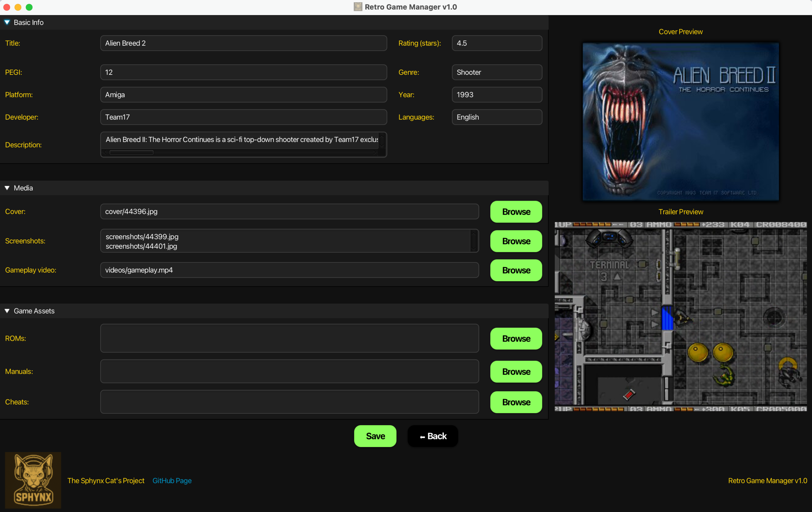
Task: Browse for ROMs files
Action: (516, 338)
